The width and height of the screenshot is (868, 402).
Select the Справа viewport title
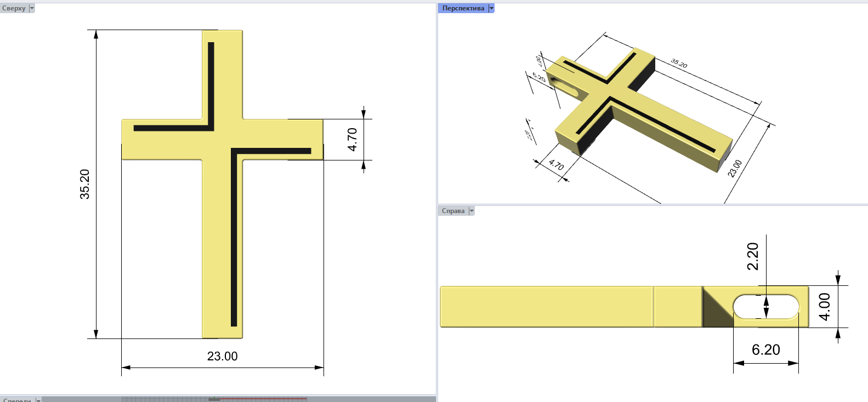point(453,211)
